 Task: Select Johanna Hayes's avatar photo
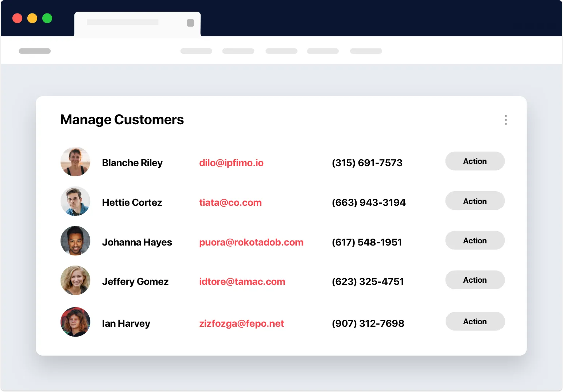coord(75,241)
